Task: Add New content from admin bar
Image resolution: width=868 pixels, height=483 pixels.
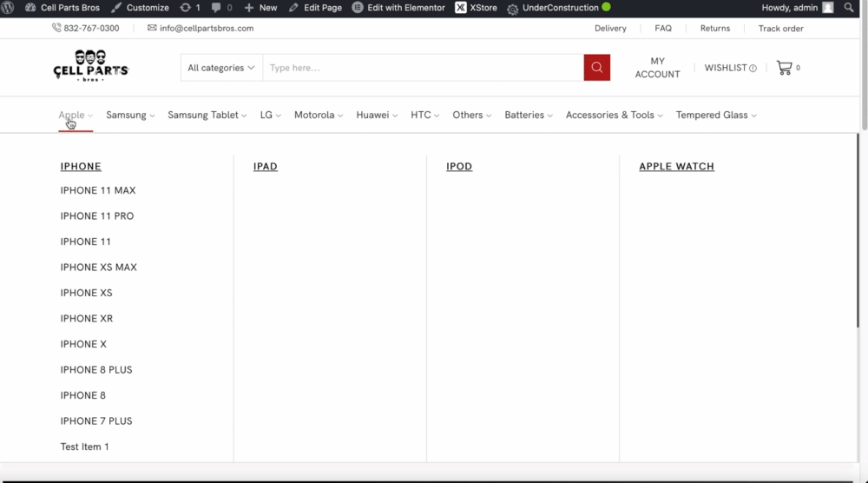Action: pyautogui.click(x=260, y=8)
